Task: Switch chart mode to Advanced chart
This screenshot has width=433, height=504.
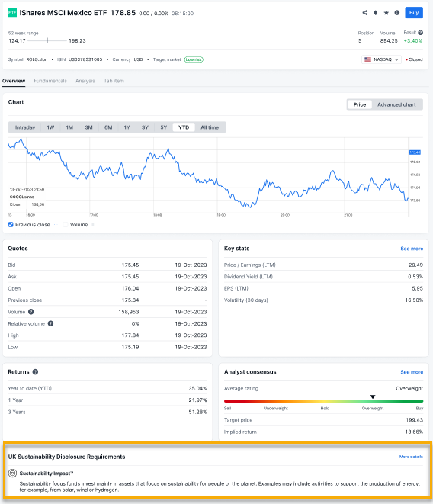Action: (x=396, y=104)
